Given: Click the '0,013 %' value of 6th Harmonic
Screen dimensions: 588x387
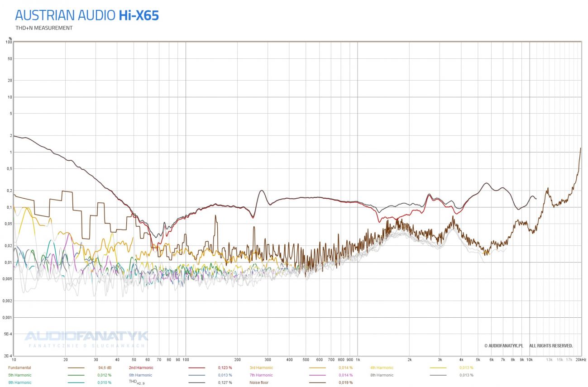Looking at the screenshot, I should [x=225, y=375].
